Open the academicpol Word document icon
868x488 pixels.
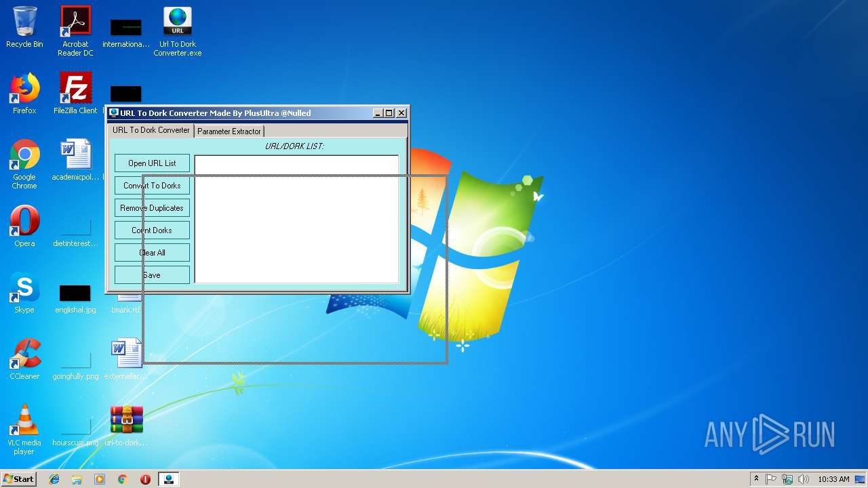tap(75, 160)
